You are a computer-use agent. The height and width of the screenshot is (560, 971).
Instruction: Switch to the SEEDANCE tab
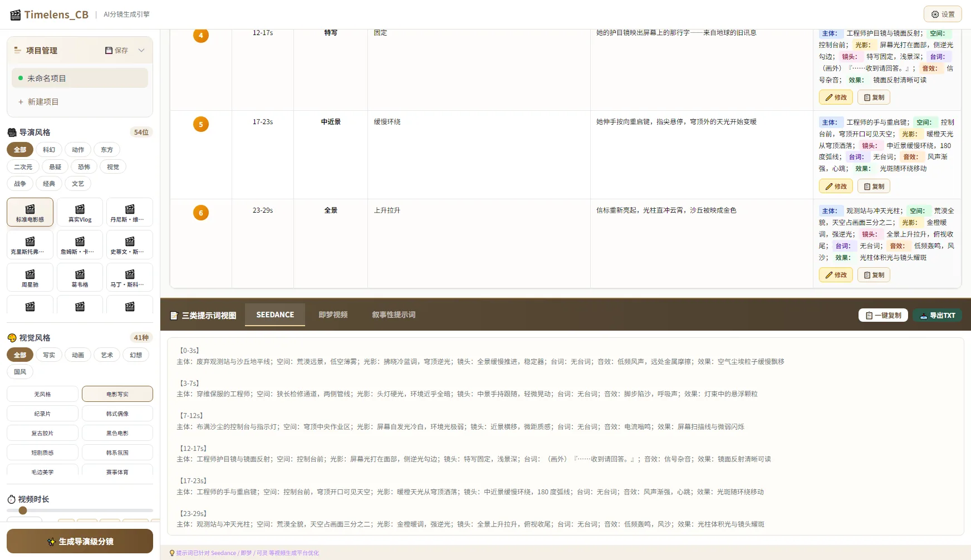click(x=275, y=315)
